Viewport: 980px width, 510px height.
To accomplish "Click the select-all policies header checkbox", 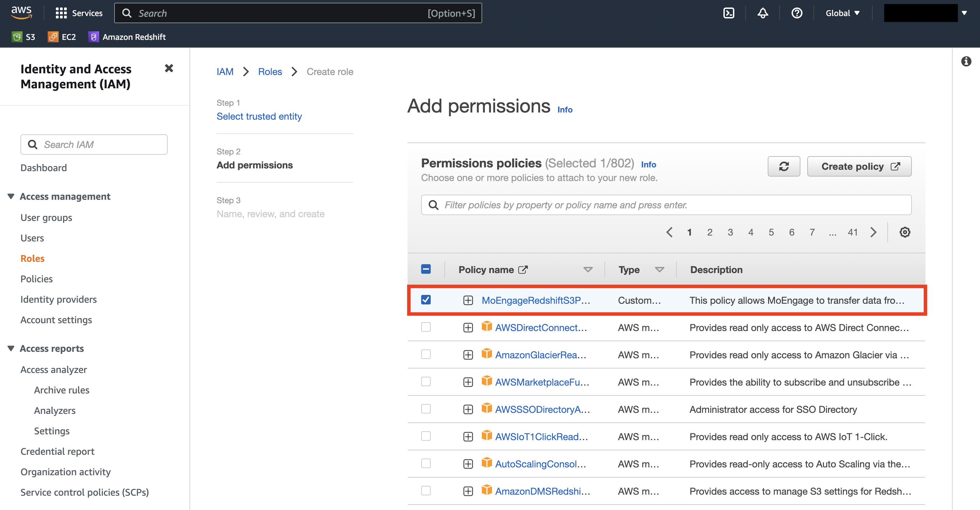I will 426,269.
